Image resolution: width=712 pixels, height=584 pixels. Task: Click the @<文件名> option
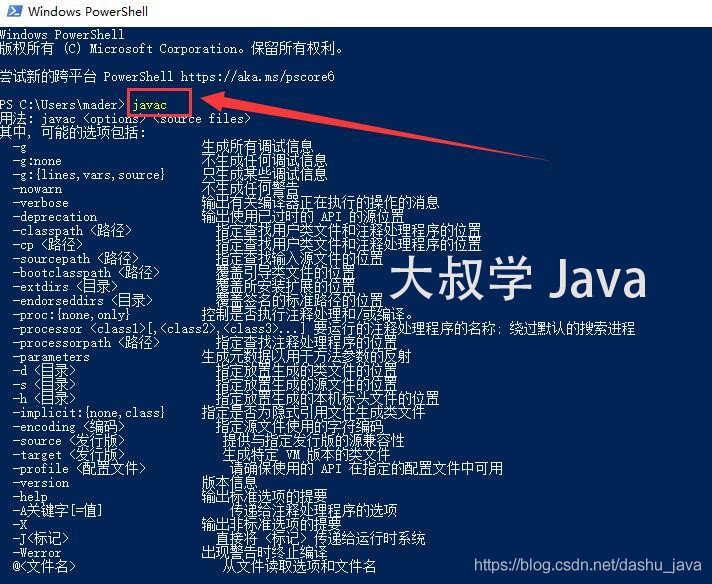coord(44,566)
